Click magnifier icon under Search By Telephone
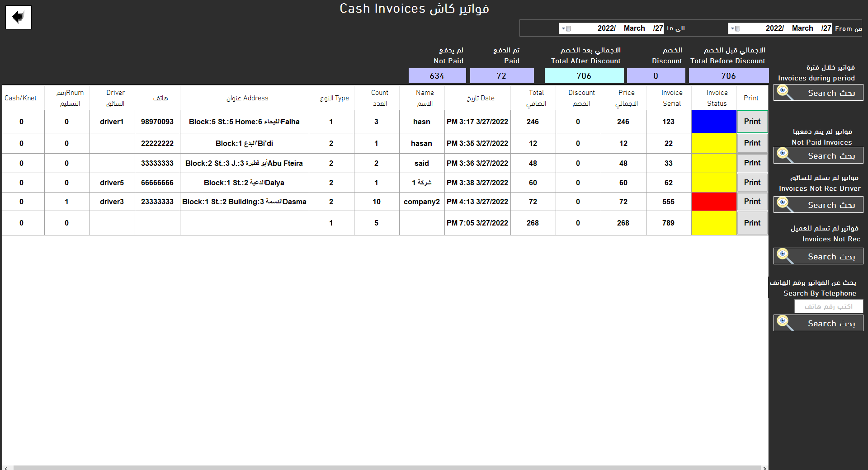Viewport: 868px width, 470px height. point(785,323)
